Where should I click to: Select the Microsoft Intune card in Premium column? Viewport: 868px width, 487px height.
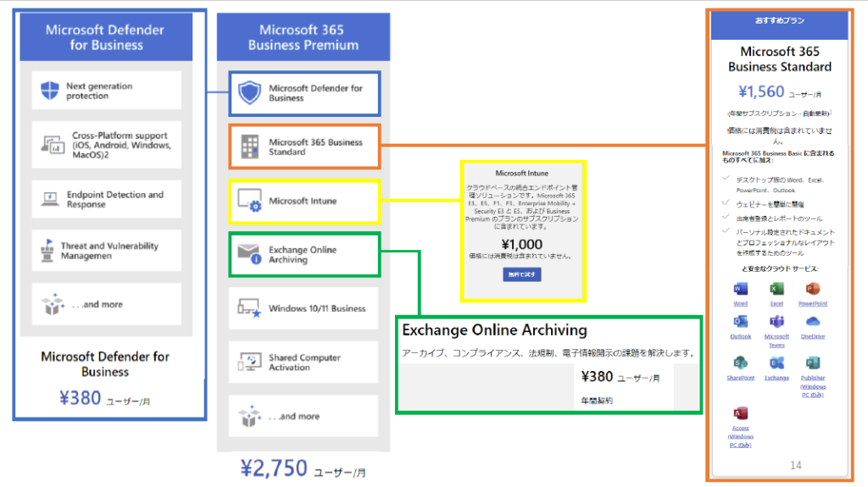tap(304, 201)
